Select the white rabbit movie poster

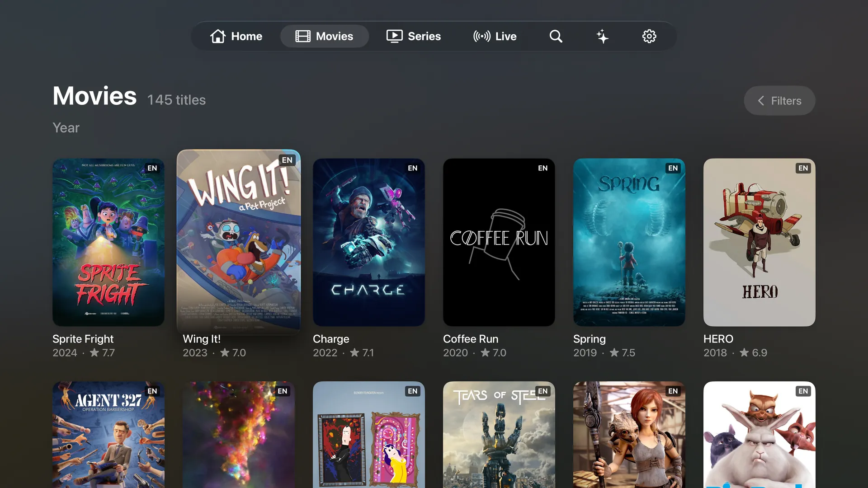coord(759,435)
